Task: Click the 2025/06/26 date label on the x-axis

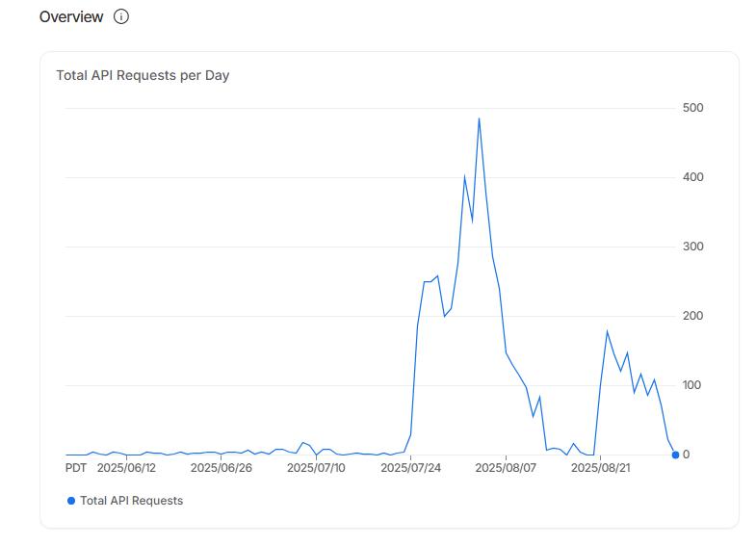Action: click(221, 468)
